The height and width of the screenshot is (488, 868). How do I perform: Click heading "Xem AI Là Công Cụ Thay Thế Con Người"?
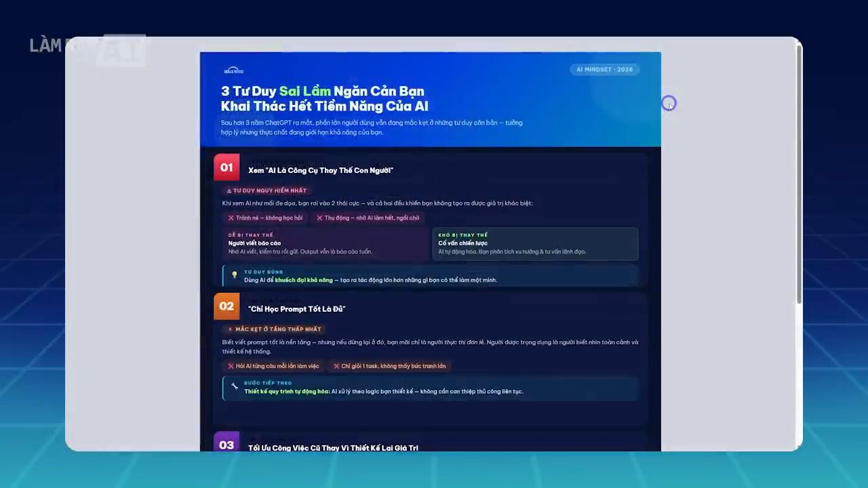click(321, 170)
